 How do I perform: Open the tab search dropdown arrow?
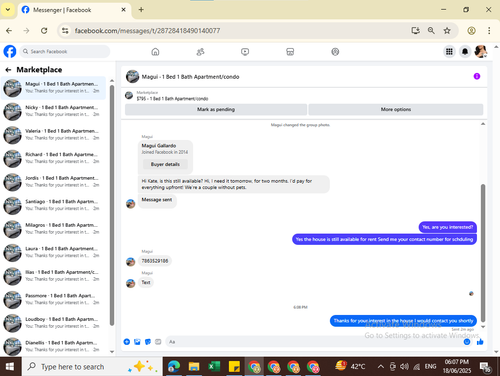[8, 10]
